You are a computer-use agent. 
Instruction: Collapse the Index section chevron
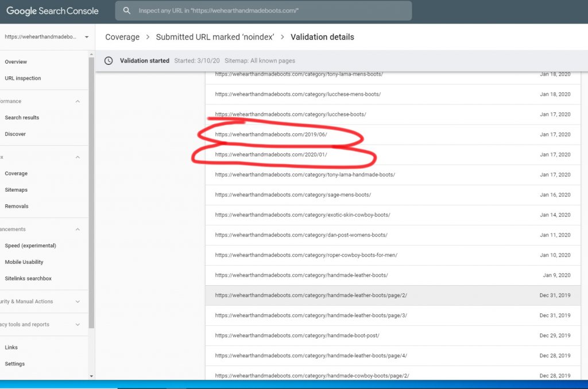click(x=78, y=157)
